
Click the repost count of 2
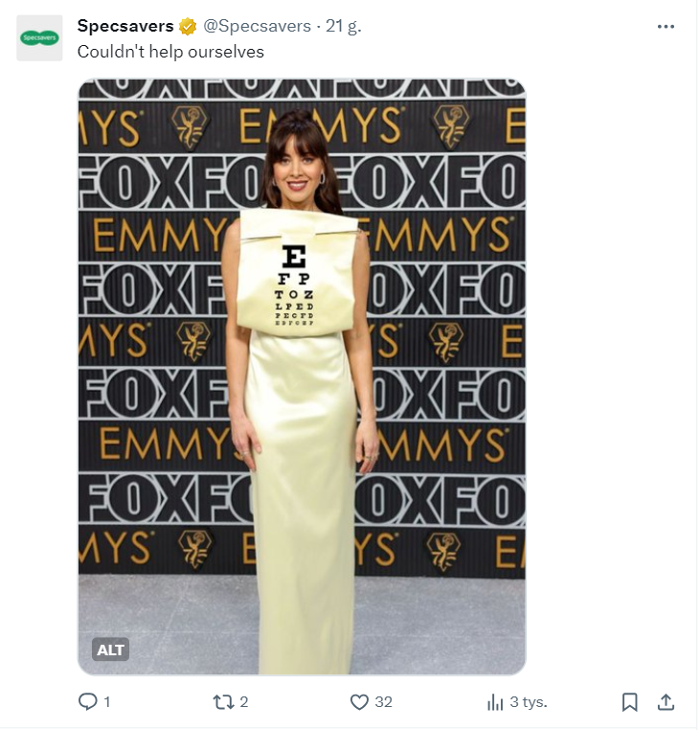pyautogui.click(x=244, y=702)
